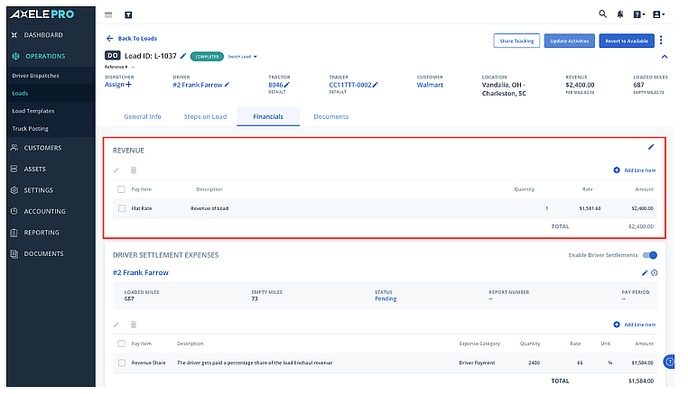Check the Revenue Share row checkbox
The height and width of the screenshot is (394, 688).
click(x=122, y=363)
